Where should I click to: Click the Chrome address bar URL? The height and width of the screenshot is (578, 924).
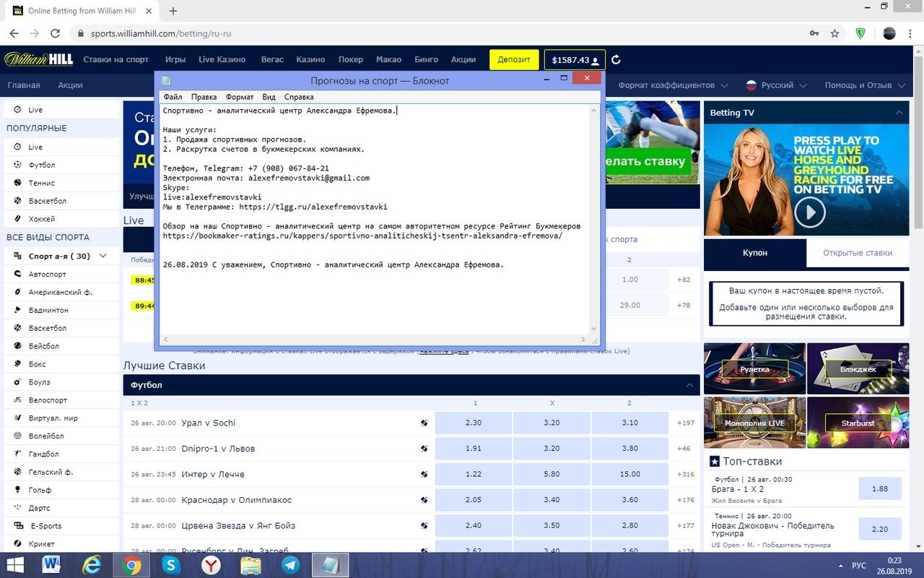coord(161,33)
